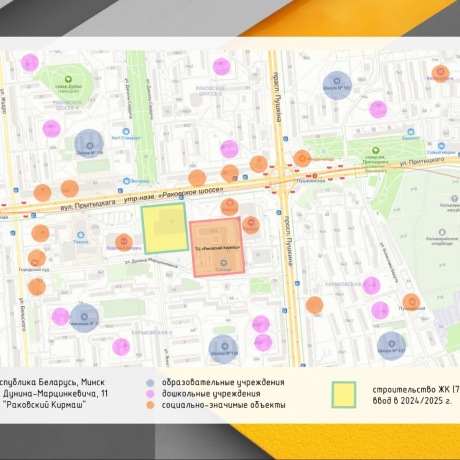Select the Соседи shop icon
Image resolution: width=460 pixels, height=460 pixels.
click(224, 263)
